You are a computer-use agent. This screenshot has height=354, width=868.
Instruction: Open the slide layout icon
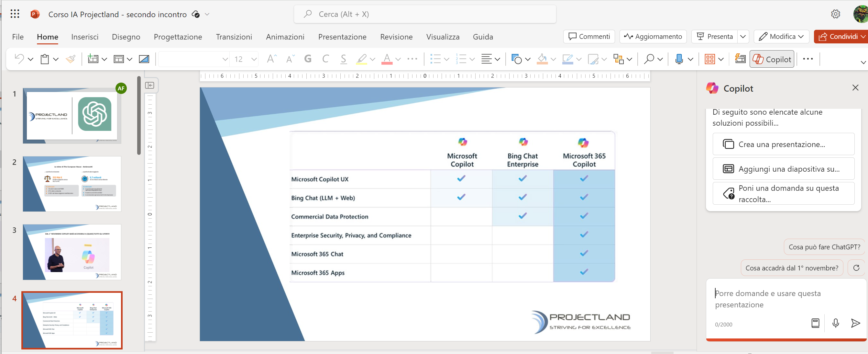click(x=119, y=59)
